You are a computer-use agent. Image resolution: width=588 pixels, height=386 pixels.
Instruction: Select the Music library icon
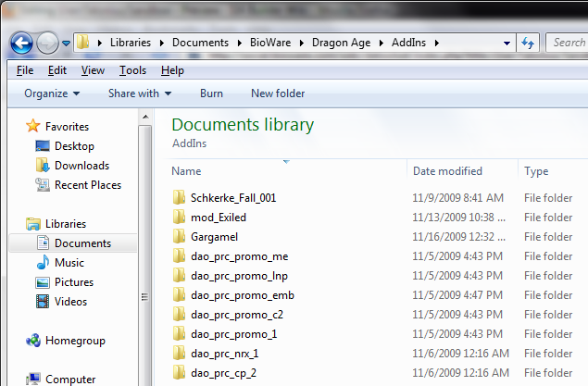43,263
